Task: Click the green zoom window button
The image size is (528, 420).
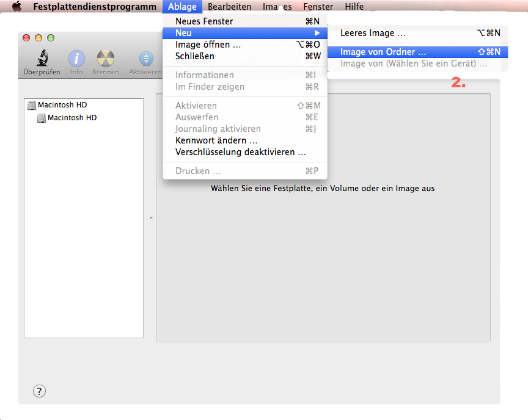Action: coord(51,38)
